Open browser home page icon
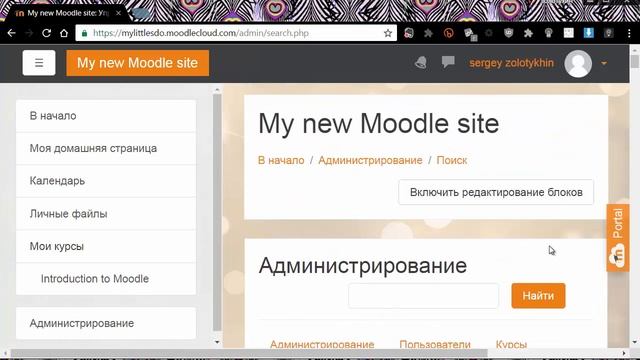 pos(64,33)
